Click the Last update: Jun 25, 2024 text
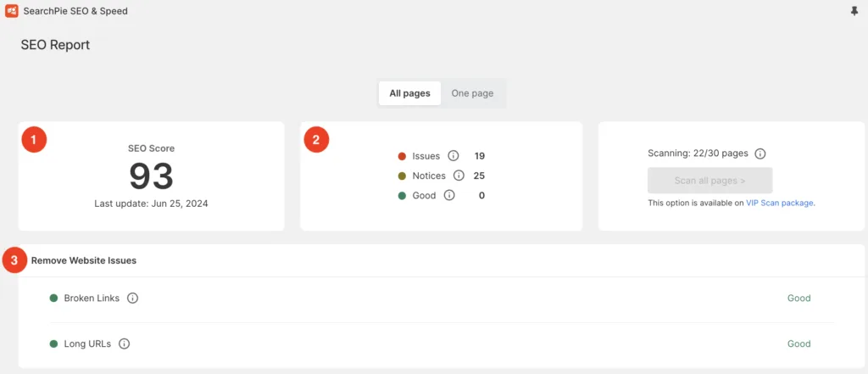 pos(151,204)
